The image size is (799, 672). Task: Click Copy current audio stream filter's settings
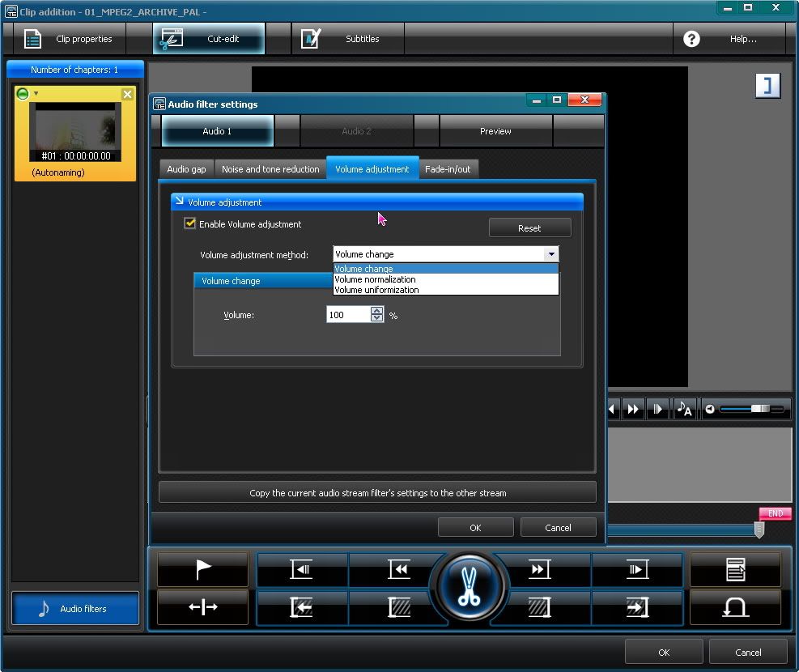pos(377,492)
